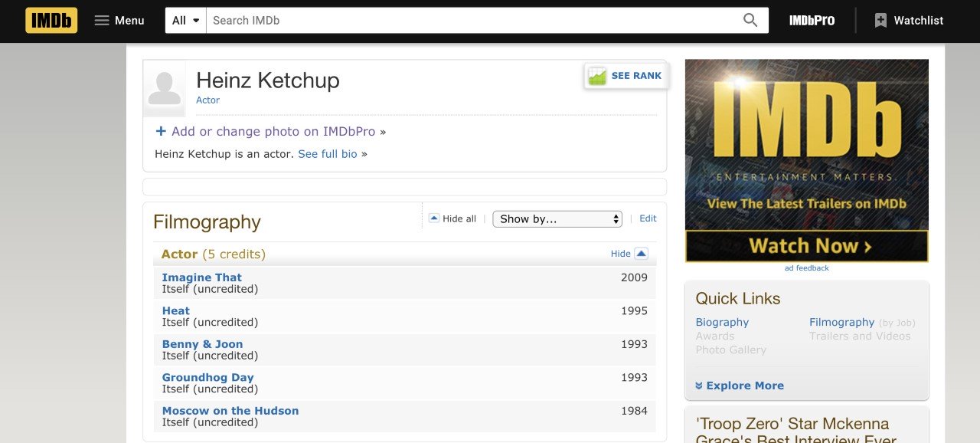Open the Heat film link
This screenshot has width=980, height=443.
(176, 311)
